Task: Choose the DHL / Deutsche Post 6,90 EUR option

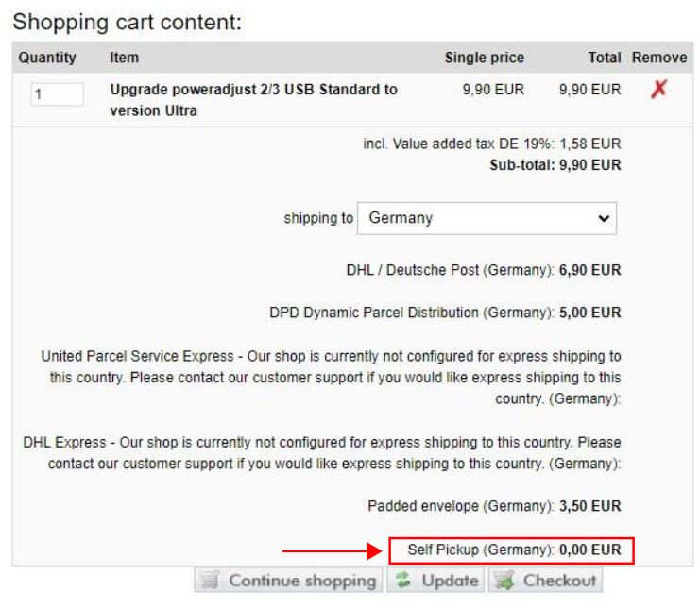Action: click(484, 270)
